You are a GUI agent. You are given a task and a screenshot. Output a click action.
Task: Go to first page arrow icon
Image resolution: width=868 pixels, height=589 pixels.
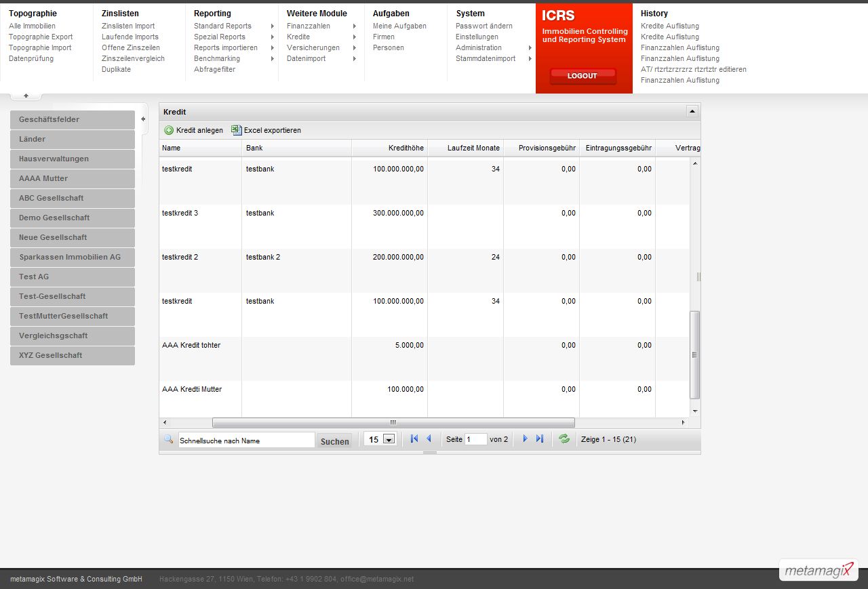[x=414, y=439]
